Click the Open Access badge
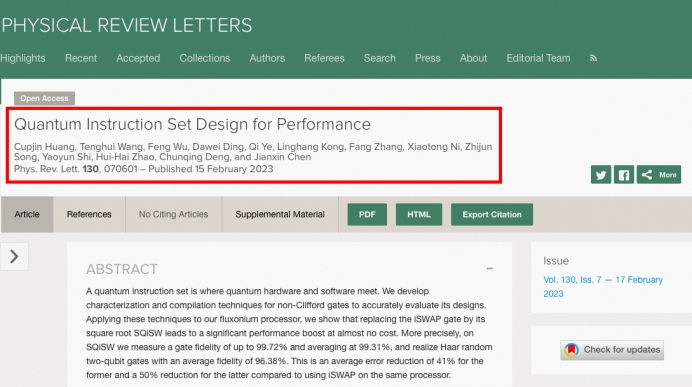The width and height of the screenshot is (692, 387). click(x=44, y=98)
